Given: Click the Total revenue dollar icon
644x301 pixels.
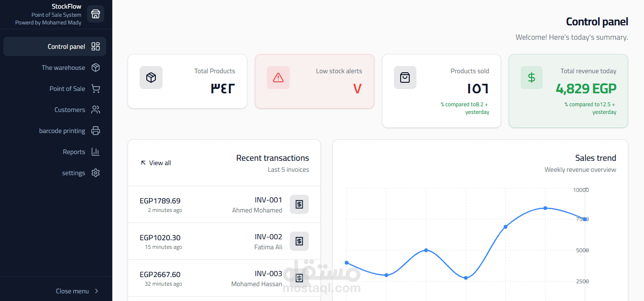Looking at the screenshot, I should tap(532, 77).
